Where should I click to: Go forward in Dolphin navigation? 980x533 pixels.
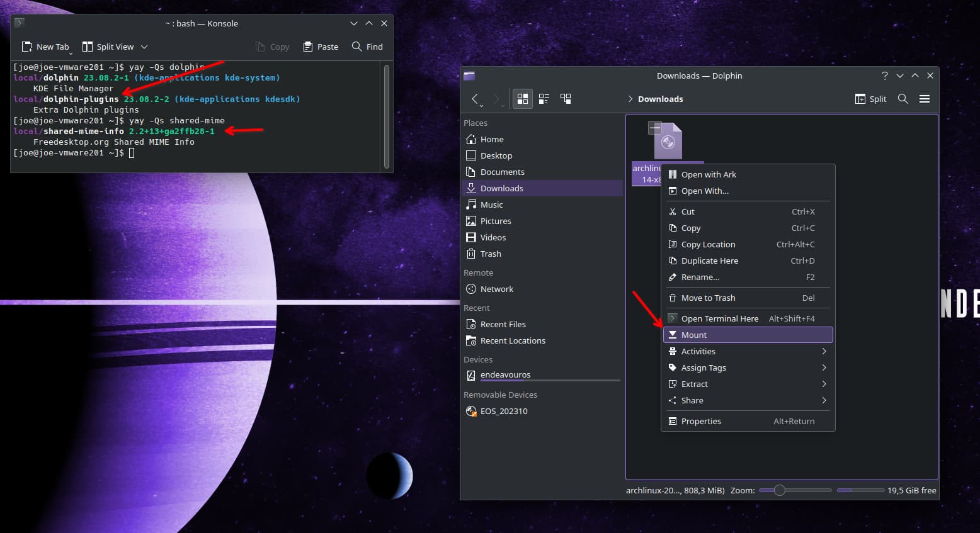tap(497, 99)
